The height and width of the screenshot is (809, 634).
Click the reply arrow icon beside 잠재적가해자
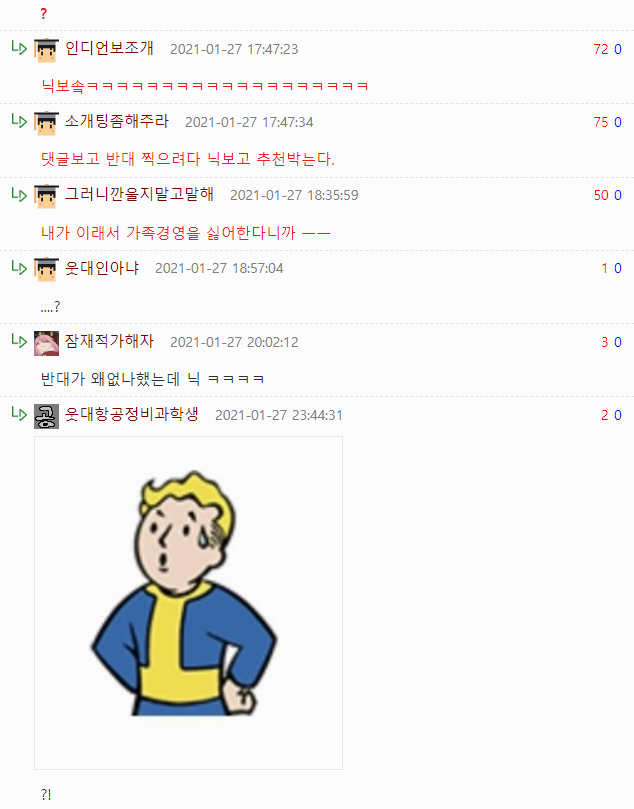click(19, 341)
